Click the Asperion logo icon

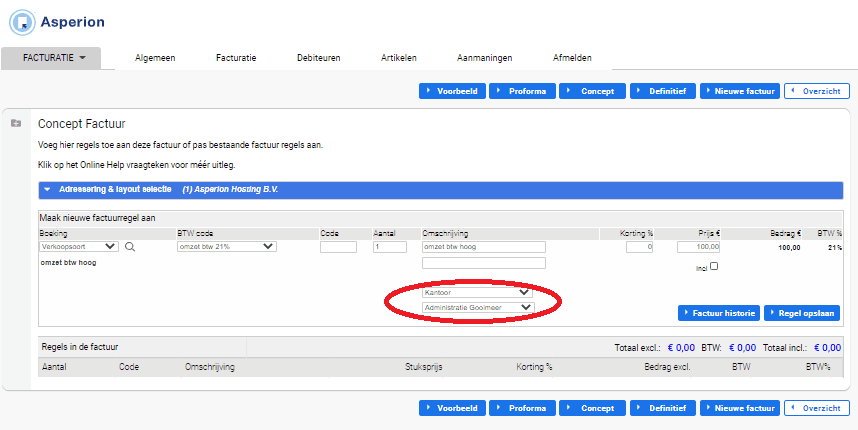[x=22, y=22]
